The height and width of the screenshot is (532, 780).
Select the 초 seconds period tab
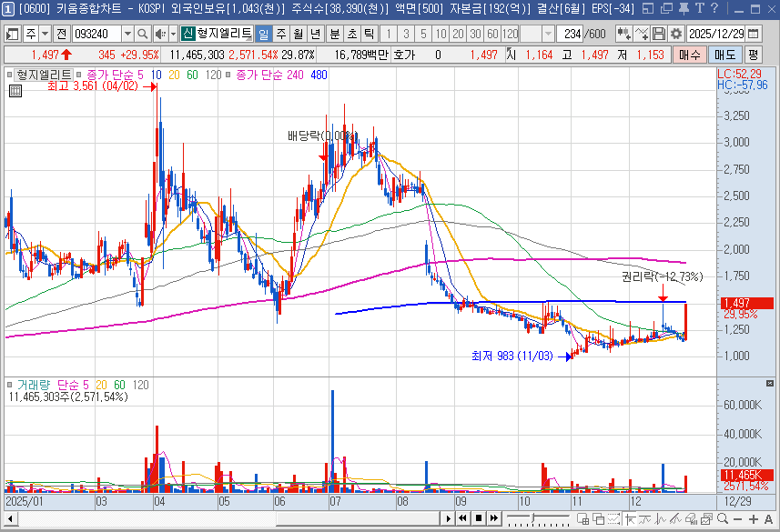tap(351, 34)
